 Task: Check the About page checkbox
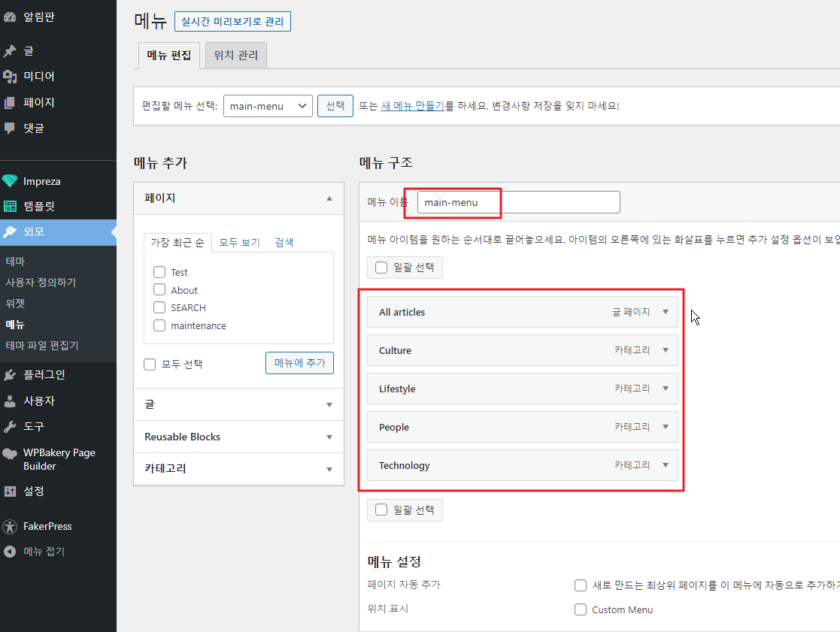(159, 289)
